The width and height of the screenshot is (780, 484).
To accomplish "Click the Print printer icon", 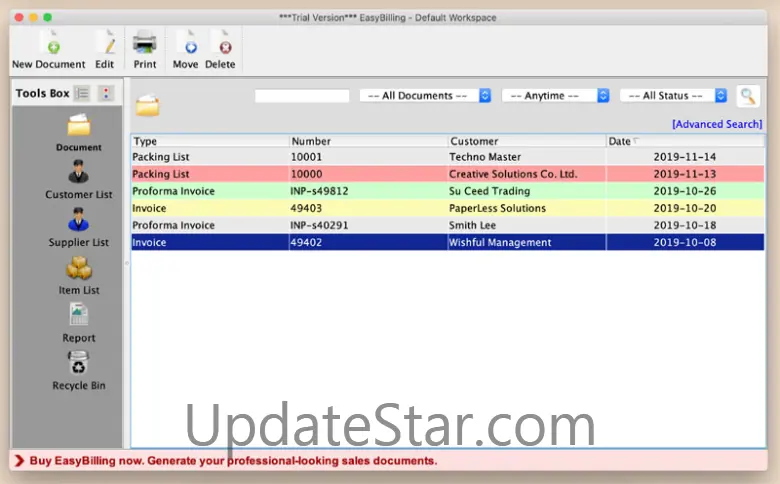I will 145,42.
